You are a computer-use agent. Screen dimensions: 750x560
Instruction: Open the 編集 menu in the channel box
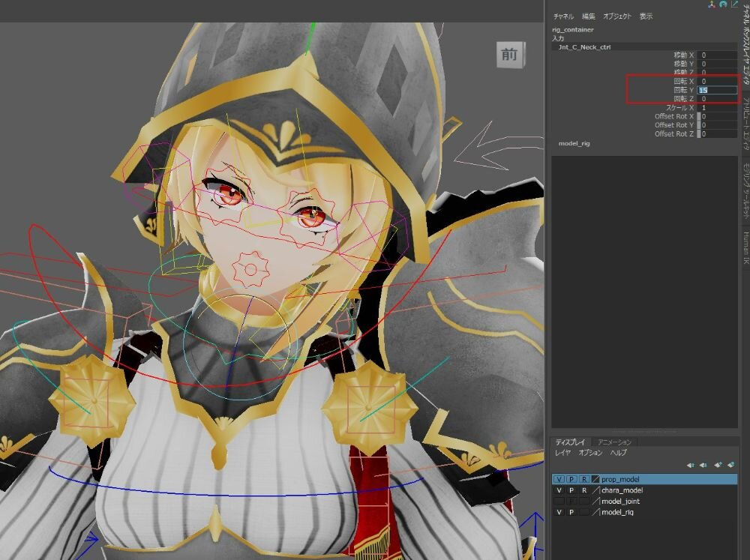[589, 16]
